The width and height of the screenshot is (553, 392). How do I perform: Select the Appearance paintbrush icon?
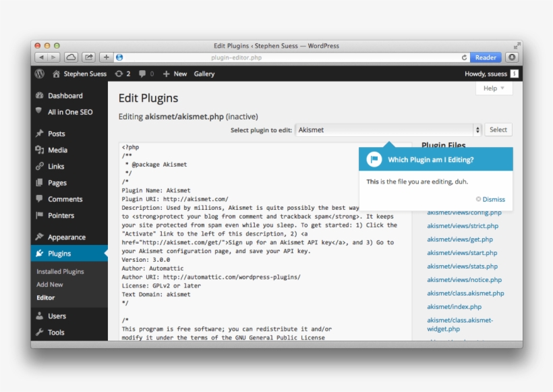pyautogui.click(x=40, y=237)
